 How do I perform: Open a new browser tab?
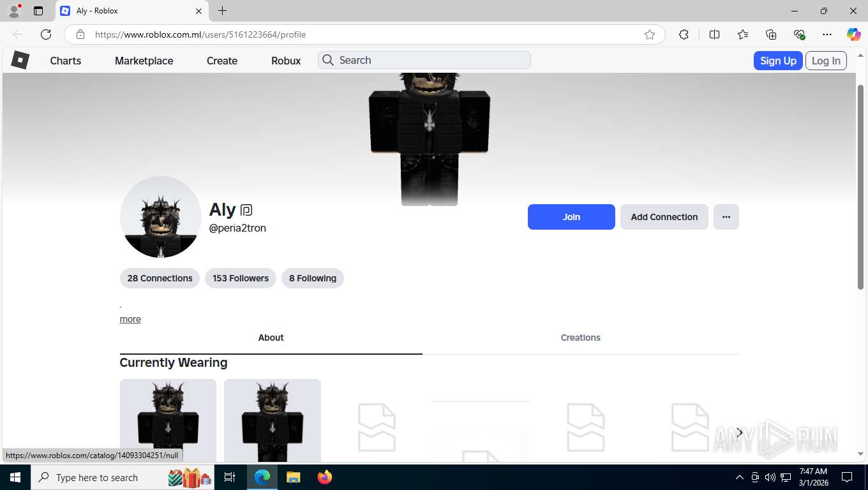[x=222, y=11]
